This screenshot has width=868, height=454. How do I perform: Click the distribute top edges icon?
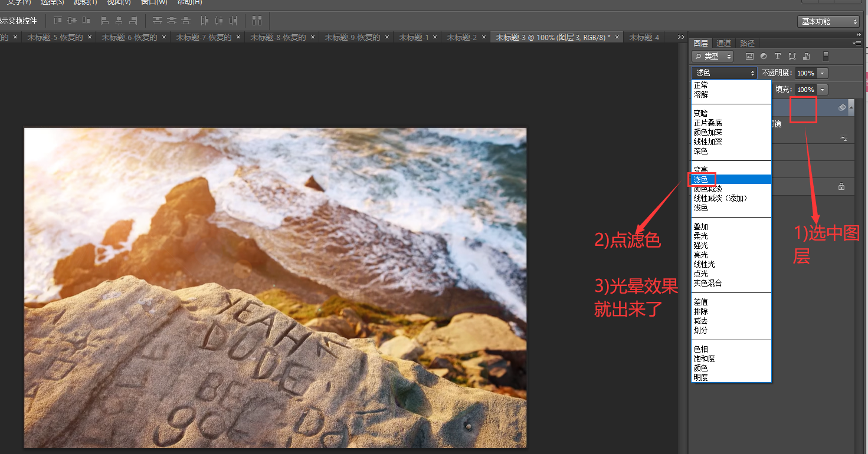tap(158, 21)
